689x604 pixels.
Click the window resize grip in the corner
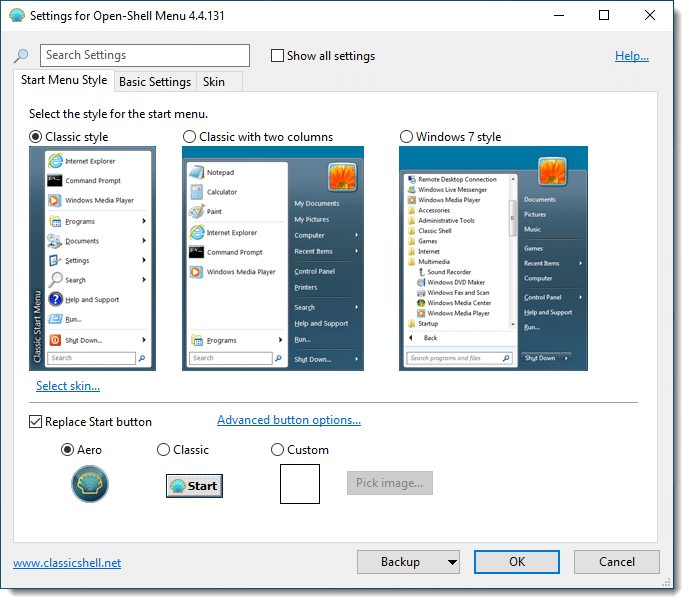coord(667,582)
